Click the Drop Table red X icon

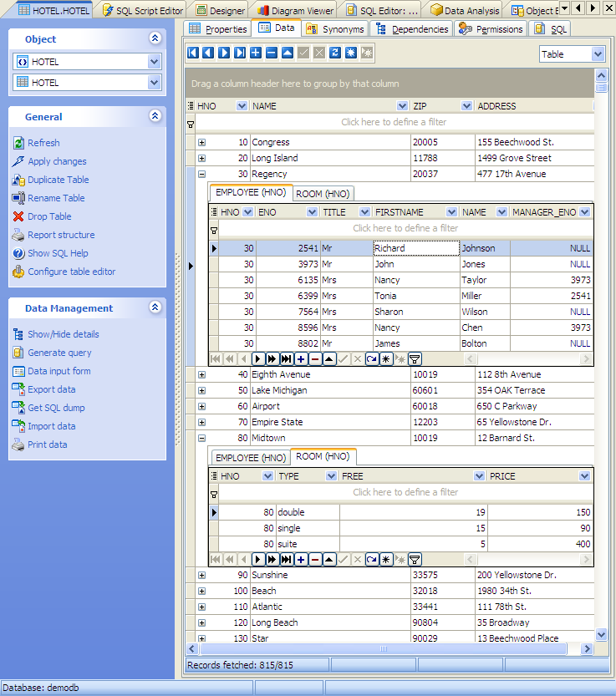tap(18, 216)
